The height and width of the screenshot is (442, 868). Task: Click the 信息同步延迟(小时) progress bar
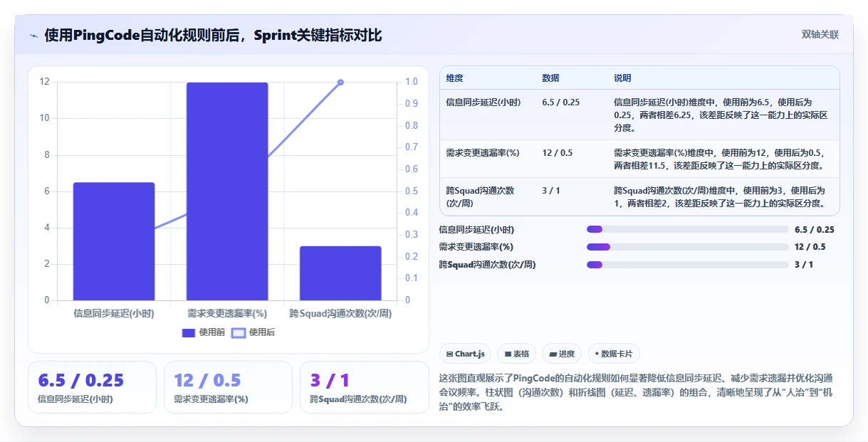click(x=686, y=229)
